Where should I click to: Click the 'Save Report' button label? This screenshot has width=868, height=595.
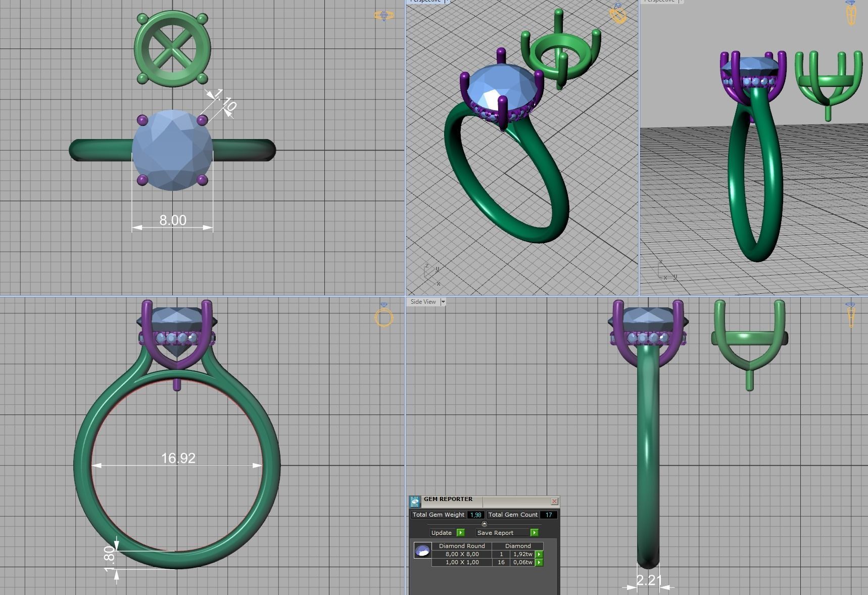(495, 533)
